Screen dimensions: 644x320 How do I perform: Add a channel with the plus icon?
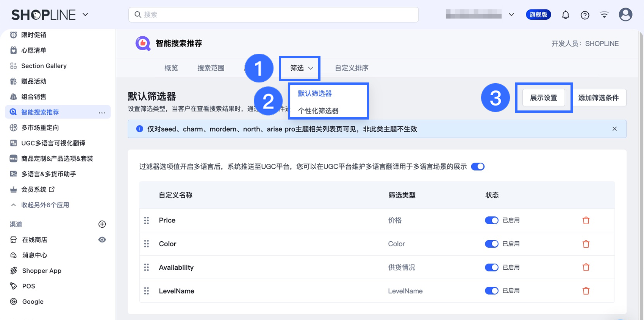coord(102,224)
